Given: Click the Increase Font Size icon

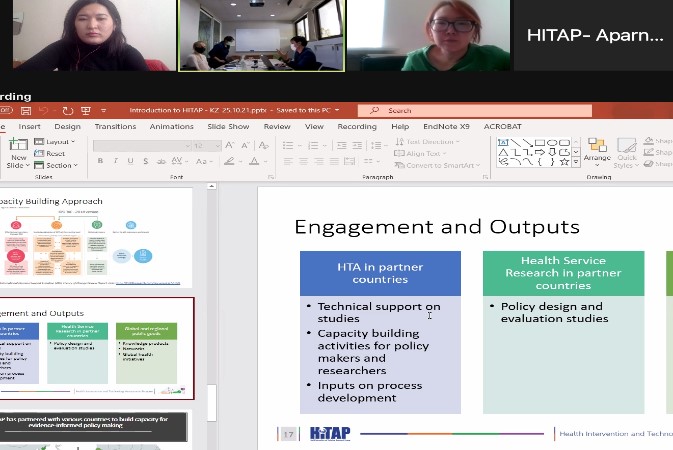Looking at the screenshot, I should click(228, 145).
